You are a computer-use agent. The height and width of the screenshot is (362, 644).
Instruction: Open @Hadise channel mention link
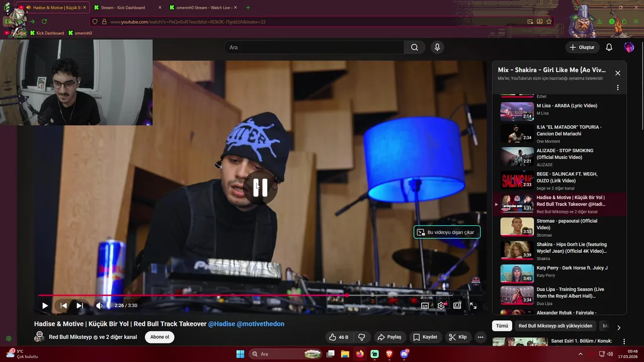coord(221,324)
